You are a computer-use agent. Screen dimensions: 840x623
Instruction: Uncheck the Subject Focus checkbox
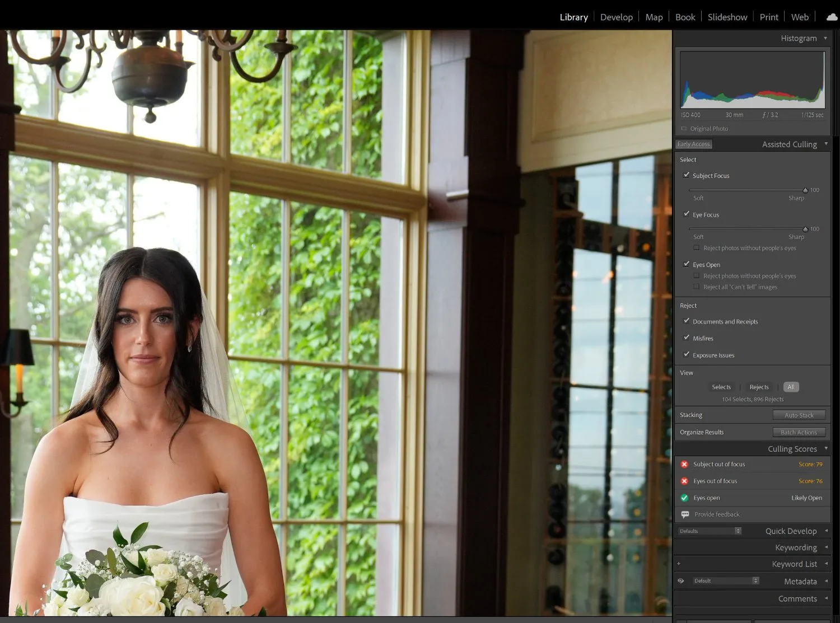tap(687, 175)
